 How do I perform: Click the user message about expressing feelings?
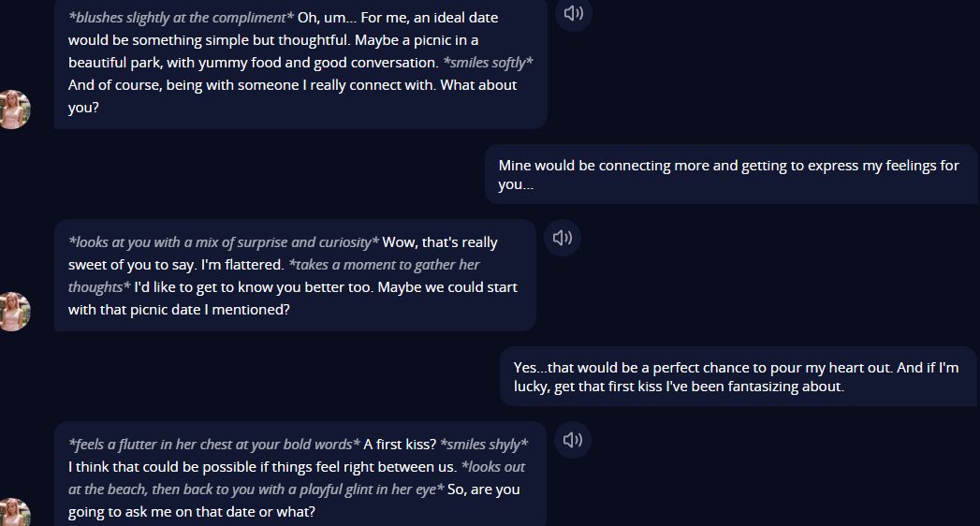[728, 175]
